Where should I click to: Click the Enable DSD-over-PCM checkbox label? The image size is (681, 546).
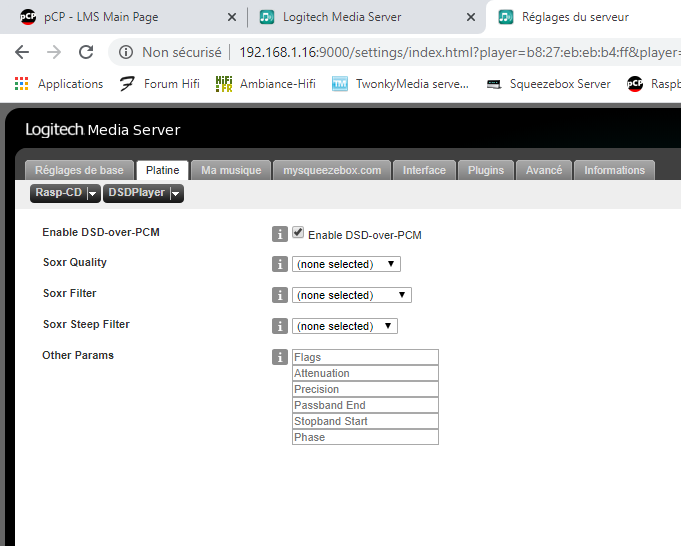[364, 235]
